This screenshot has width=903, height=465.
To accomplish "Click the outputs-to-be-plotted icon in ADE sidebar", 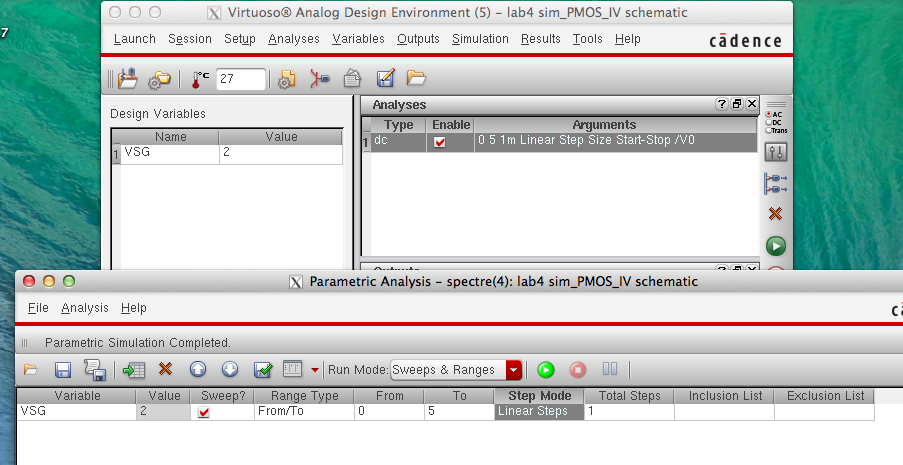I will (x=776, y=184).
